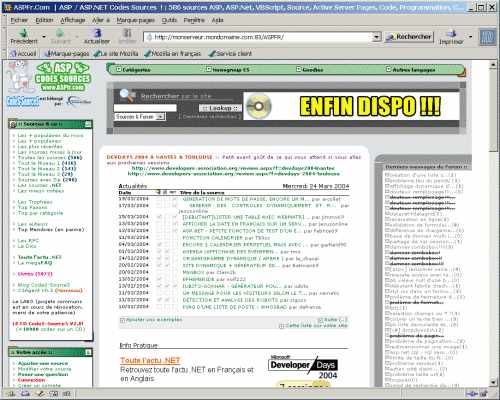The height and width of the screenshot is (400, 500).
Task: Reload the page with Actualiser
Action: coord(97,36)
